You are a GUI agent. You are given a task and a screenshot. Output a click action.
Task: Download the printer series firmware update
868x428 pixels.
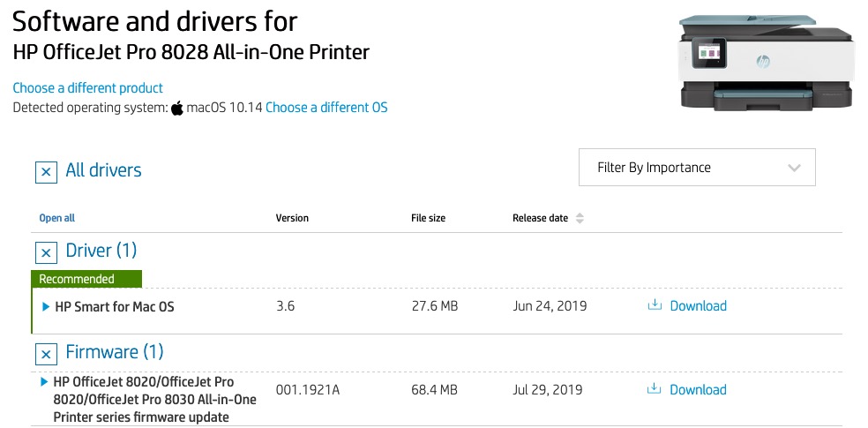point(698,390)
